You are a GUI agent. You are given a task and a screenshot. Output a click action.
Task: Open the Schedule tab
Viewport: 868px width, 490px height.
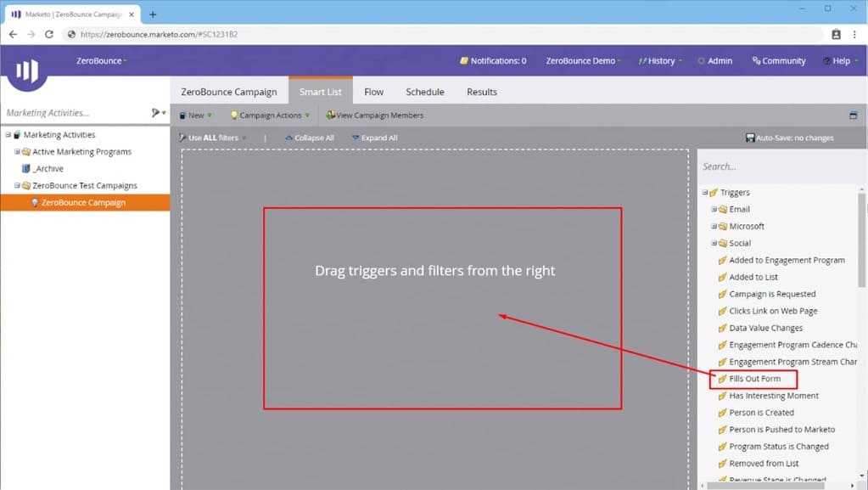(424, 92)
